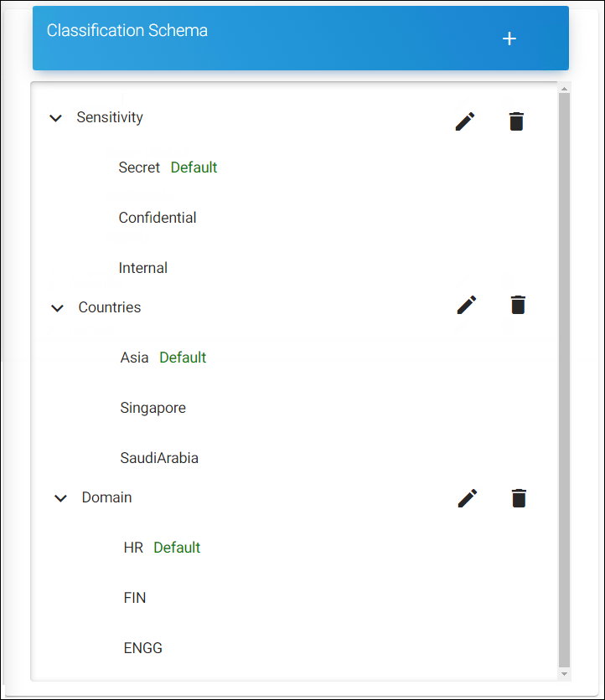Select the FIN domain item
This screenshot has width=605, height=700.
coord(135,598)
